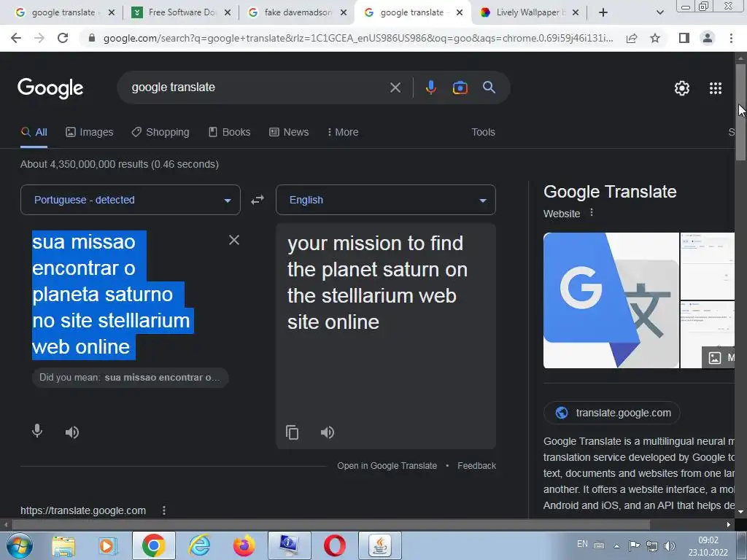The image size is (747, 560).
Task: Swap source and target languages
Action: (258, 200)
